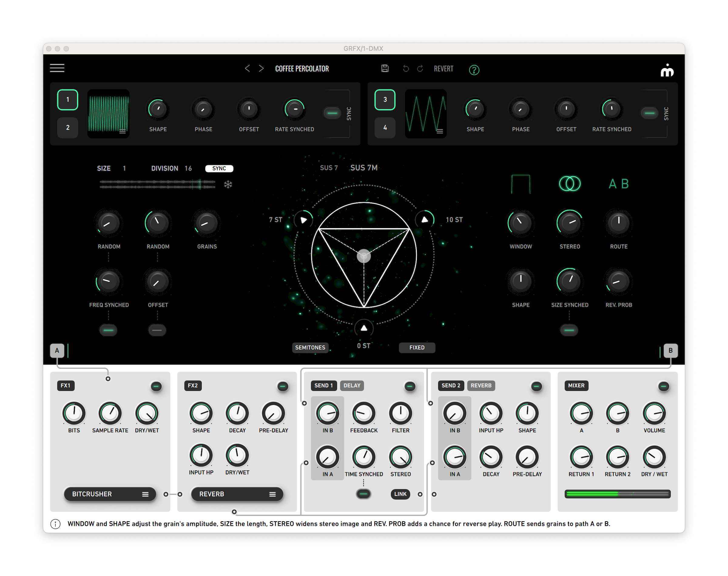Viewport: 728px width, 576px height.
Task: Select LFO tab number 4
Action: click(385, 127)
